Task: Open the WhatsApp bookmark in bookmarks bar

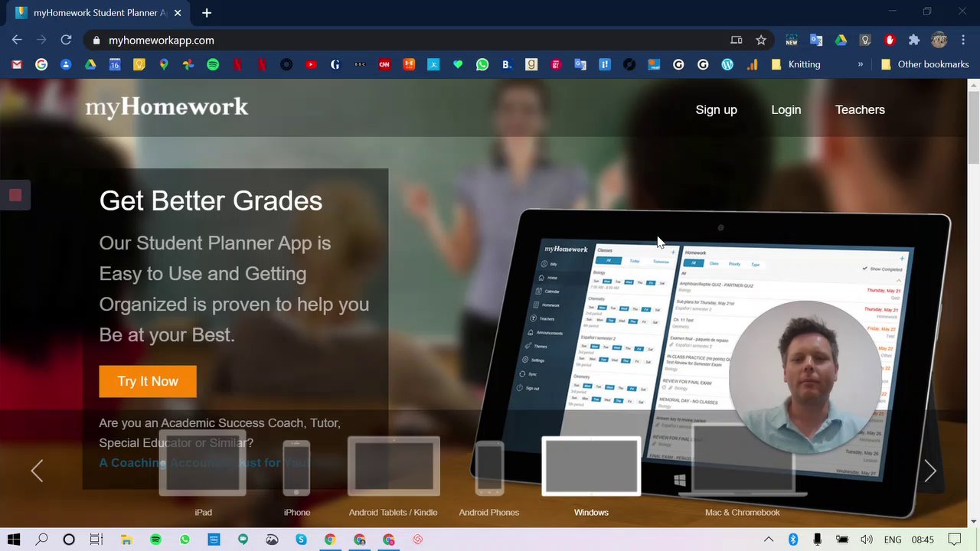Action: pyautogui.click(x=482, y=64)
